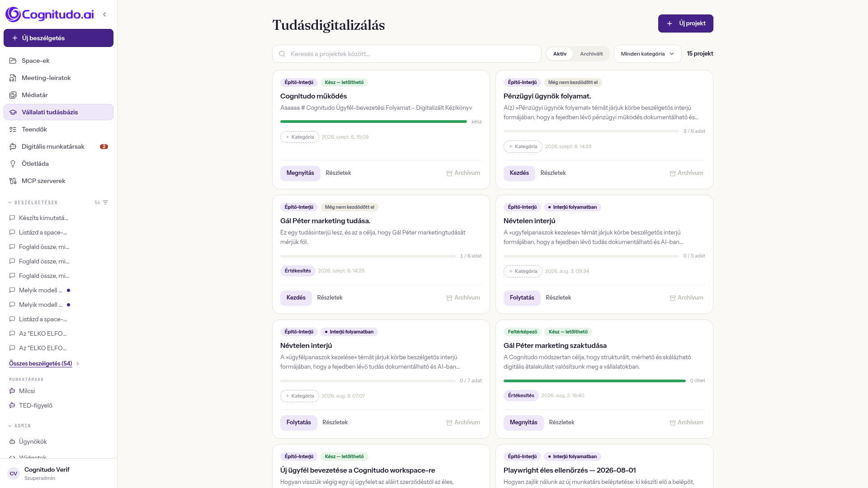Click the search magnifier icon
868x488 pixels.
282,54
